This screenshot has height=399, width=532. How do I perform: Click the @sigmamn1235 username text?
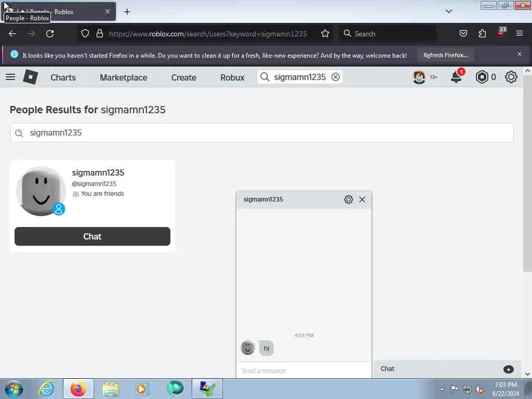click(x=94, y=183)
